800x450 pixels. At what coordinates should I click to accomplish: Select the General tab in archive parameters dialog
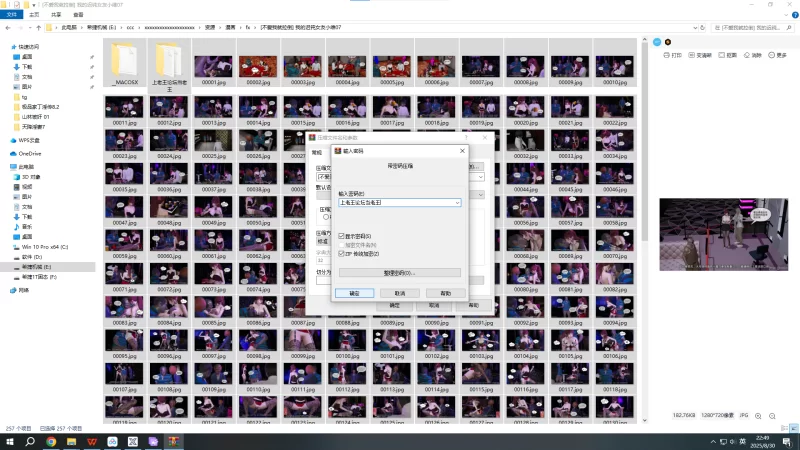[x=317, y=153]
